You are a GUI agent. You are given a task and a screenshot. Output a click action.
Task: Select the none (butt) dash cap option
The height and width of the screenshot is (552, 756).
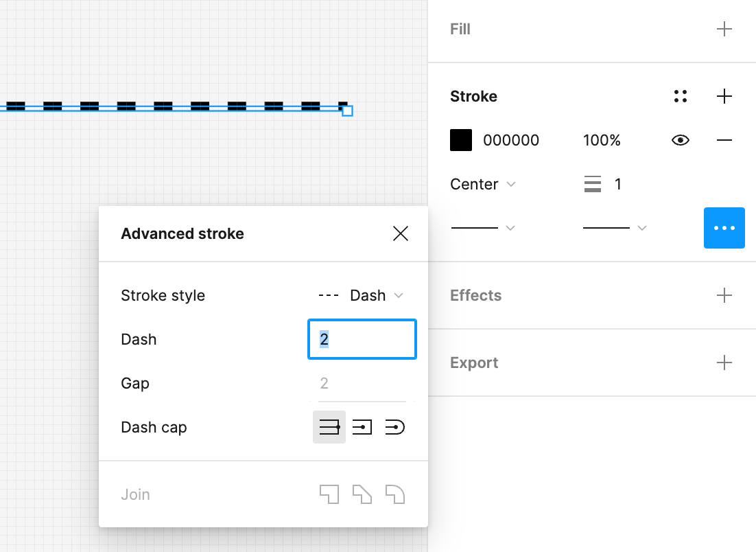tap(329, 427)
